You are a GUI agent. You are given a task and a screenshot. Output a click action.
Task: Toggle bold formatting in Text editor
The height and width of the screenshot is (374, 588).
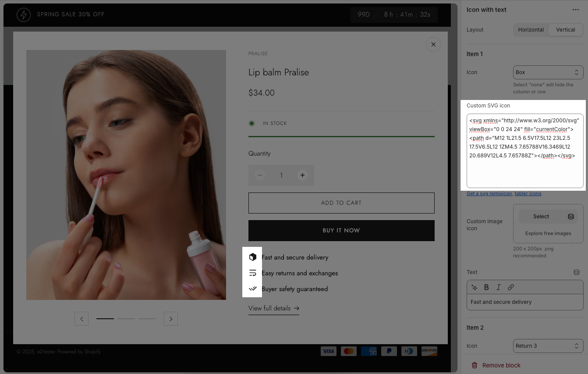click(486, 288)
